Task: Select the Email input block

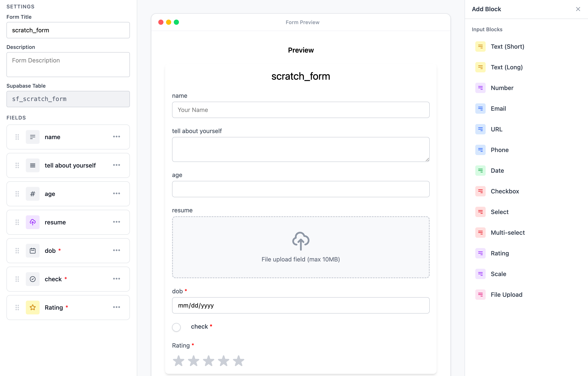Action: 498,109
